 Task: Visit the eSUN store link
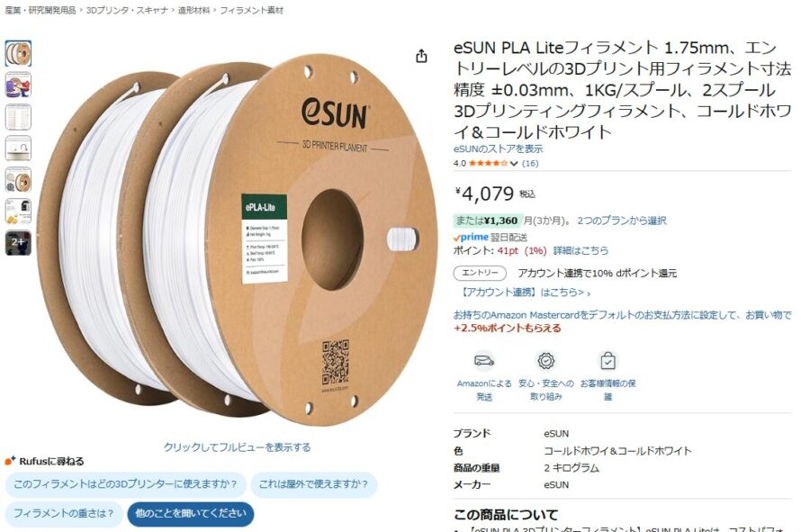click(498, 149)
